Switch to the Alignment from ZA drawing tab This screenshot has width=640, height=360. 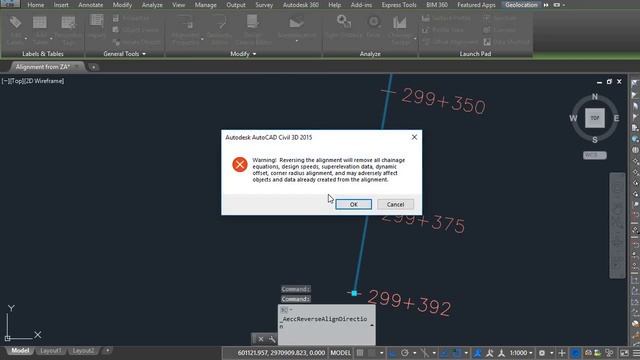(43, 67)
